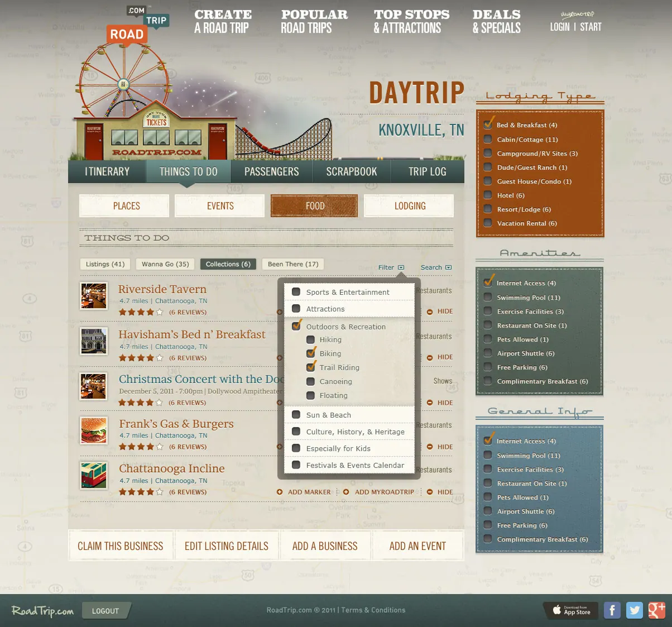Click Login link in header
The height and width of the screenshot is (627, 672).
(x=560, y=27)
